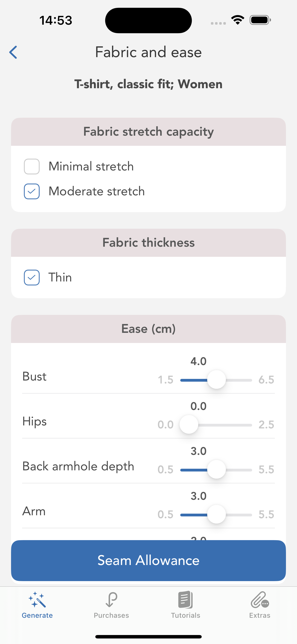The width and height of the screenshot is (297, 644).
Task: Click the Seam Allowance button
Action: pos(148,560)
